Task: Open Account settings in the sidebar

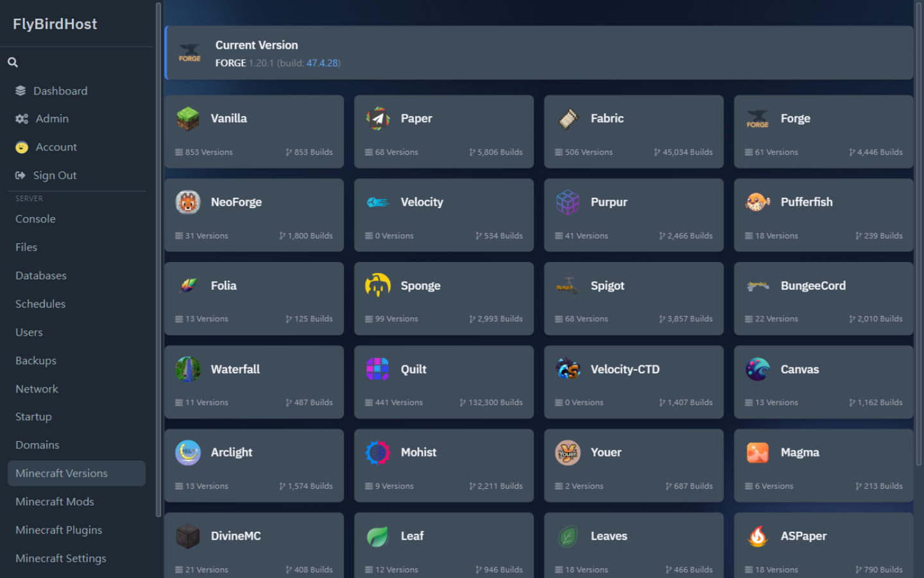Action: click(76, 147)
